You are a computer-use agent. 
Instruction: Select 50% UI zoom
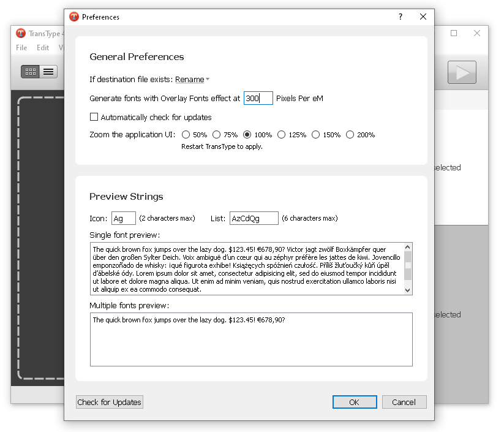[186, 135]
